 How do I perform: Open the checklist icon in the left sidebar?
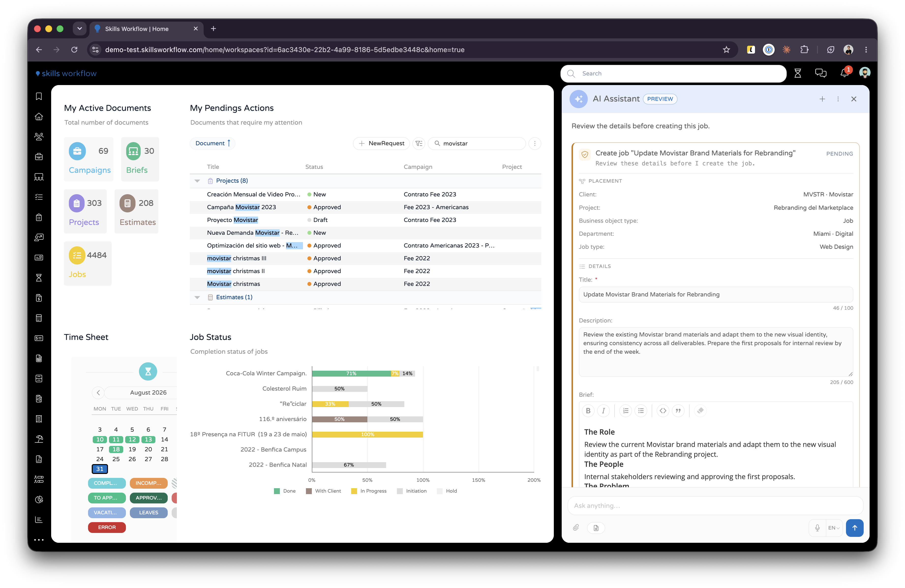point(39,197)
